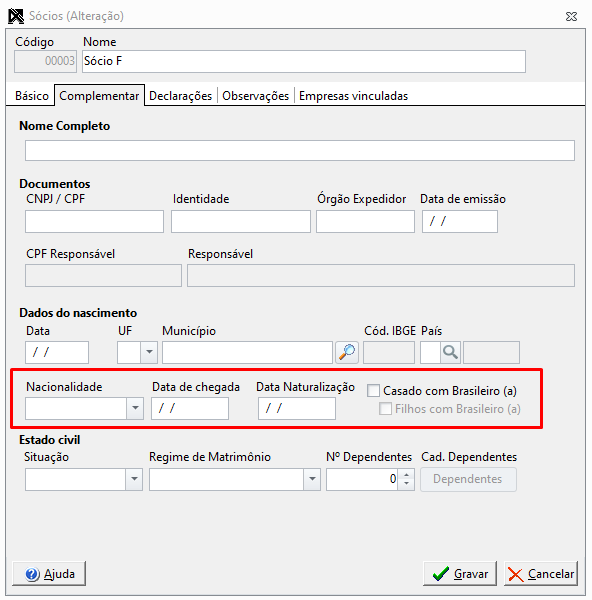Viewport: 592px width, 600px height.
Task: Click the Dependentes button
Action: pyautogui.click(x=468, y=479)
